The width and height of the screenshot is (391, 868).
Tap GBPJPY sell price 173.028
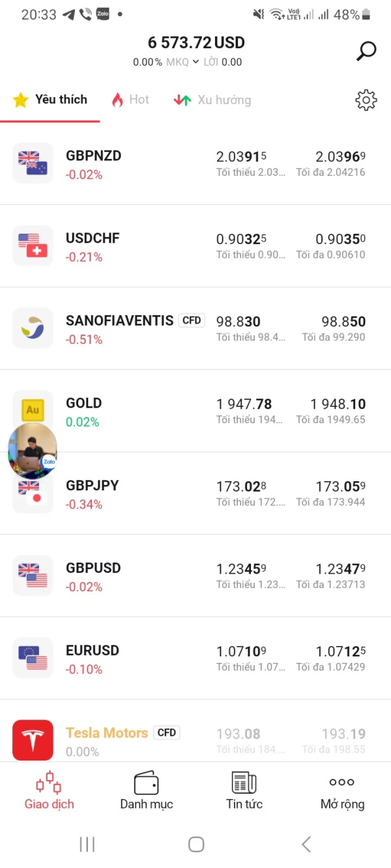click(x=242, y=486)
